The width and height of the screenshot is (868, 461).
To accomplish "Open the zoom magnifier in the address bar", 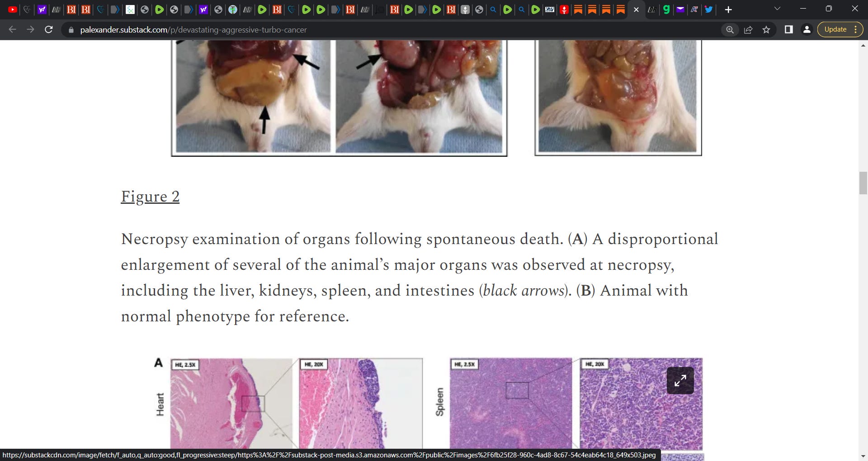I will [730, 29].
